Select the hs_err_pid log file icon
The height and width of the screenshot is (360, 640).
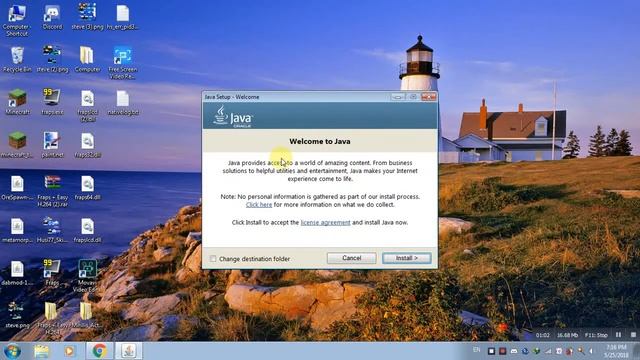pos(122,18)
